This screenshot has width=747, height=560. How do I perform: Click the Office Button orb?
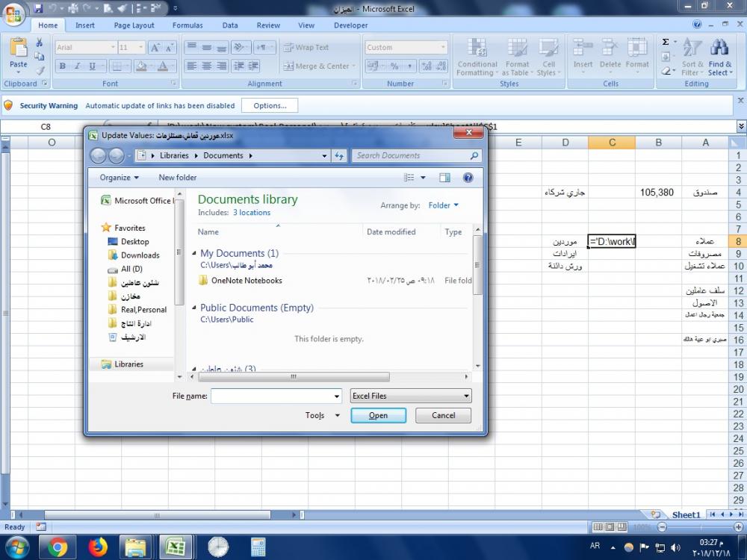point(13,13)
